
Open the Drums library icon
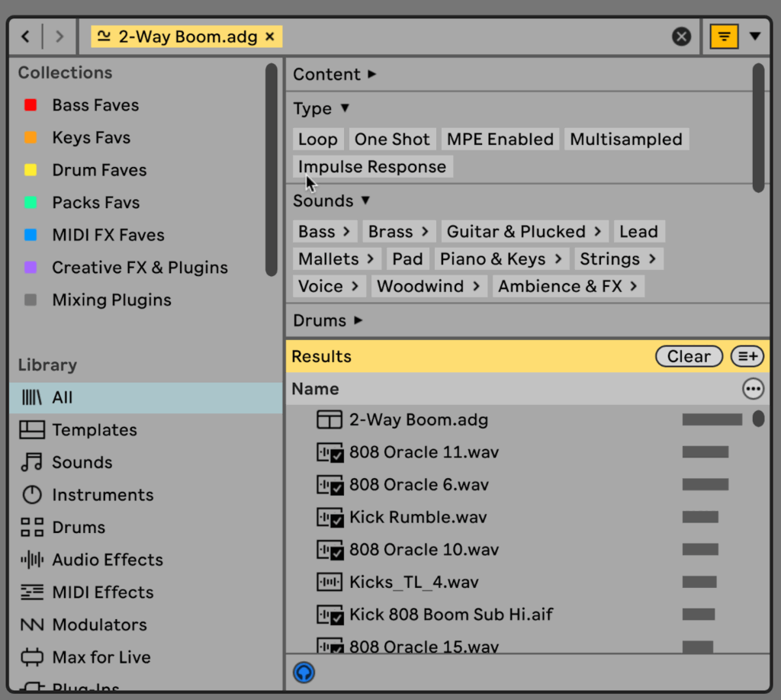(x=32, y=527)
